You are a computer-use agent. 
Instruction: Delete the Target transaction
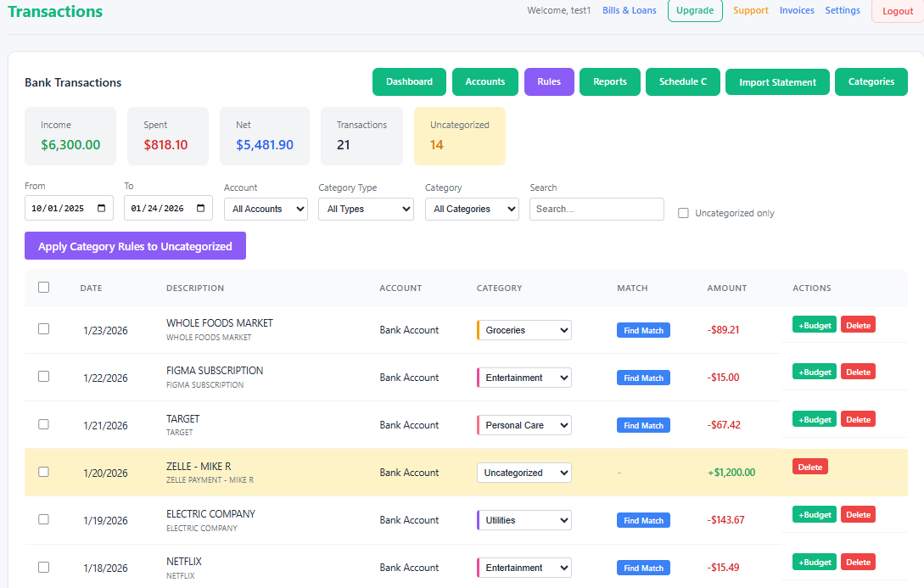pyautogui.click(x=858, y=419)
